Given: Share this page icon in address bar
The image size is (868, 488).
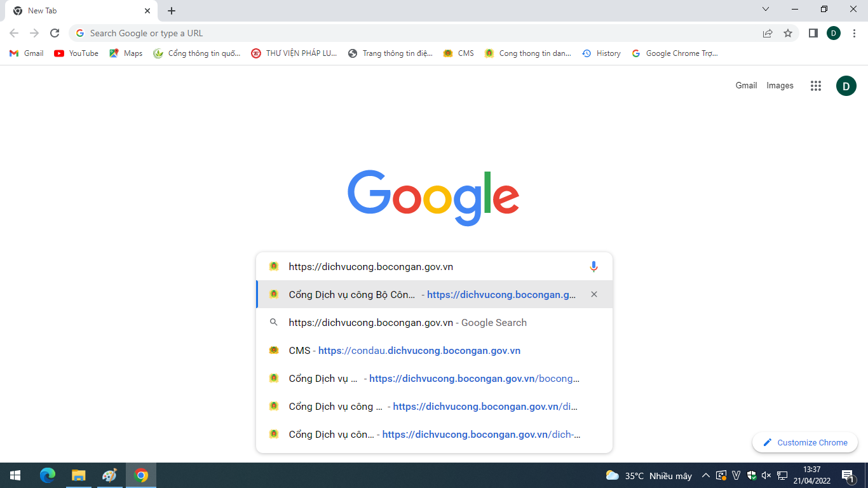Looking at the screenshot, I should coord(768,33).
